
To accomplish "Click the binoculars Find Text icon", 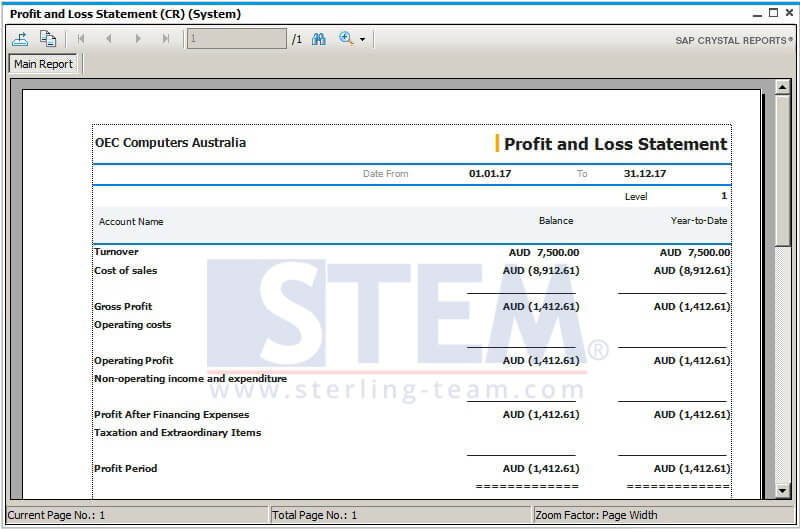I will pyautogui.click(x=319, y=39).
